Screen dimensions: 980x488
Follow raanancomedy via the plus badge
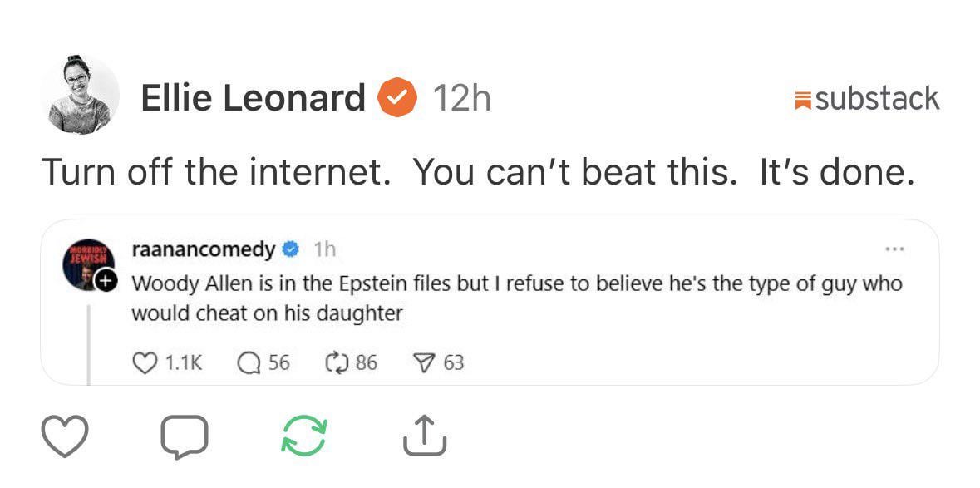point(105,283)
